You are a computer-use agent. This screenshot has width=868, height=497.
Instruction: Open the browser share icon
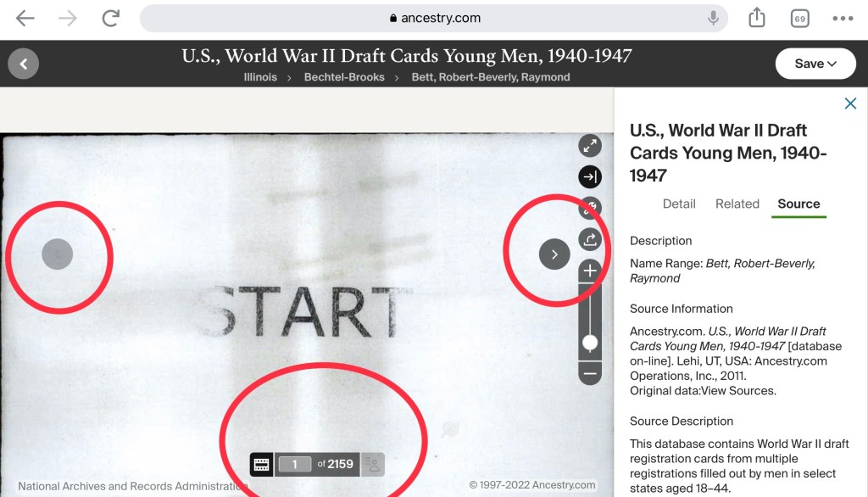757,18
